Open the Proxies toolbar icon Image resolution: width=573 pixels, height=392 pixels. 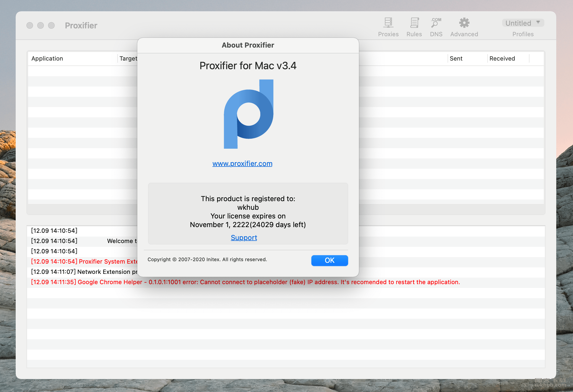click(x=388, y=27)
